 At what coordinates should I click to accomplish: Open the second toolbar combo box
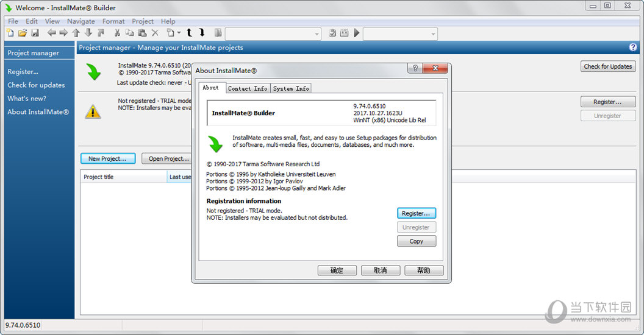[400, 33]
